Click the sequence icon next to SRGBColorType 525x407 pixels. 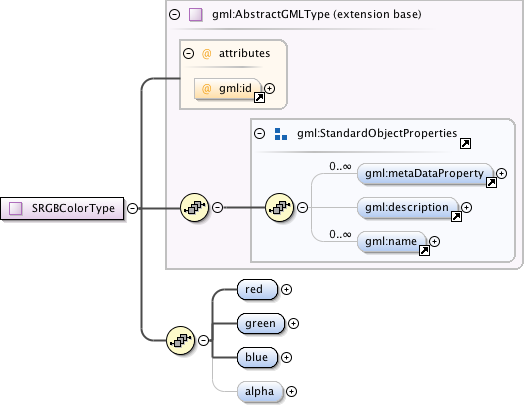point(194,208)
